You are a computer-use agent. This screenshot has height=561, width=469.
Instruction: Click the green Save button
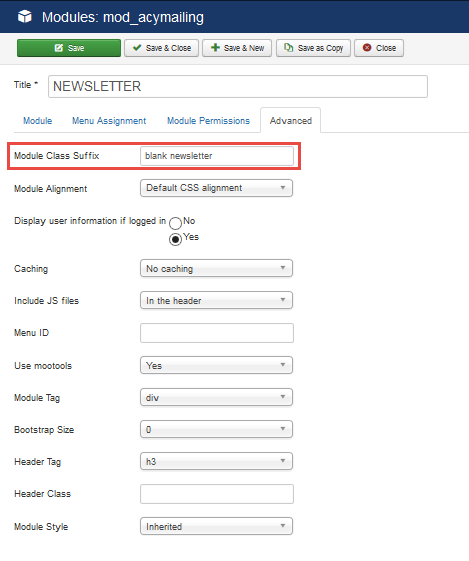[69, 48]
